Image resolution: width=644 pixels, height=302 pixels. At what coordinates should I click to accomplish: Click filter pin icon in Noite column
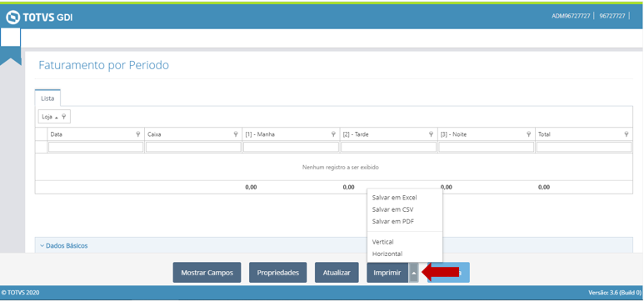(x=529, y=134)
